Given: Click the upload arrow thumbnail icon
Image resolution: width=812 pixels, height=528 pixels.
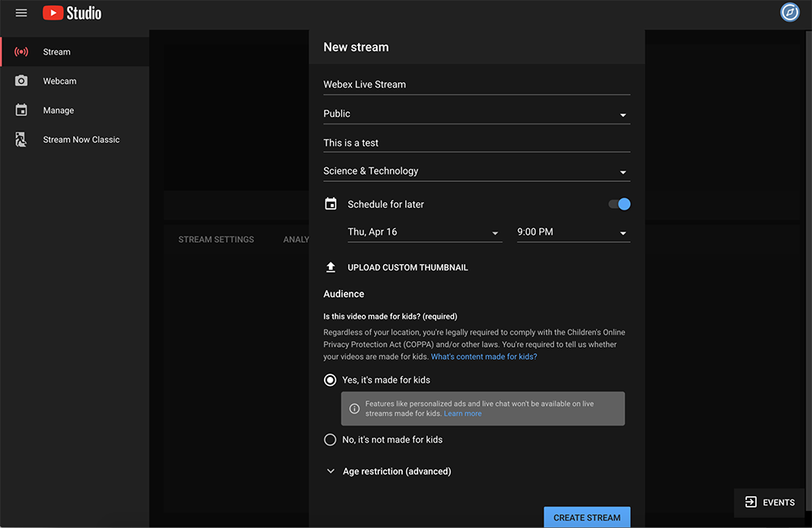Looking at the screenshot, I should coord(330,267).
